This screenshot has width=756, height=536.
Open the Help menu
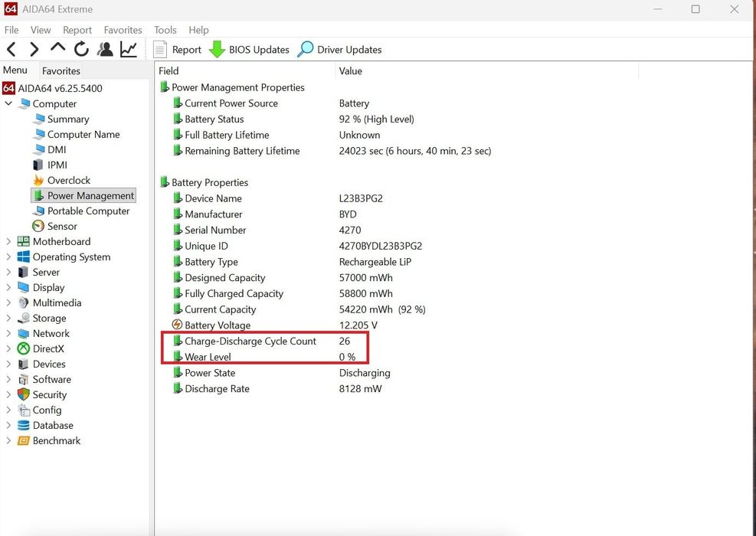click(x=198, y=30)
